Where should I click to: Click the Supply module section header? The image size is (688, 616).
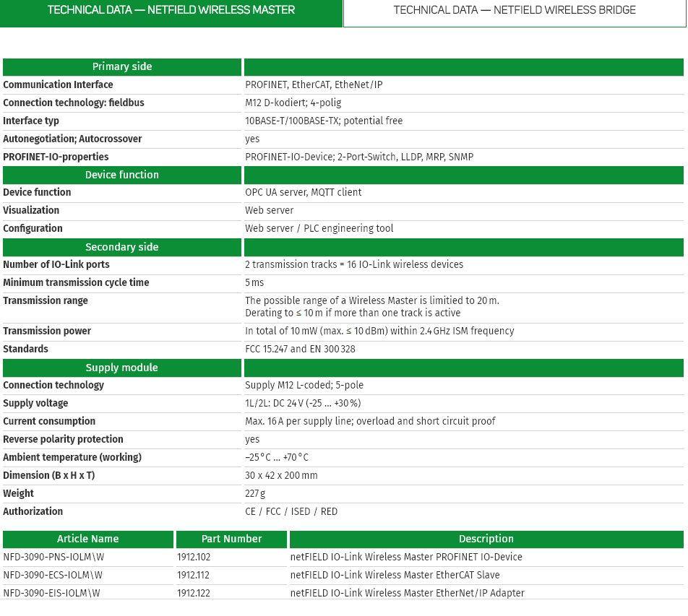pyautogui.click(x=122, y=368)
